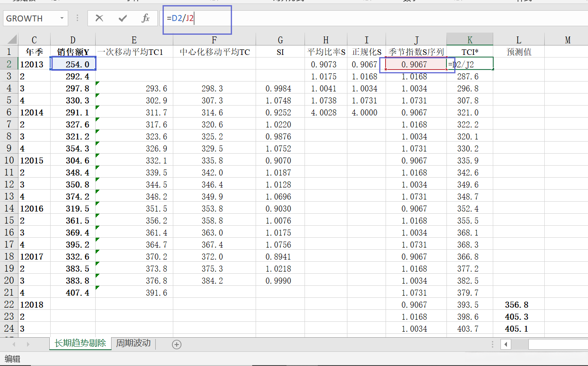This screenshot has width=588, height=366.
Task: Select column E header
Action: 134,40
